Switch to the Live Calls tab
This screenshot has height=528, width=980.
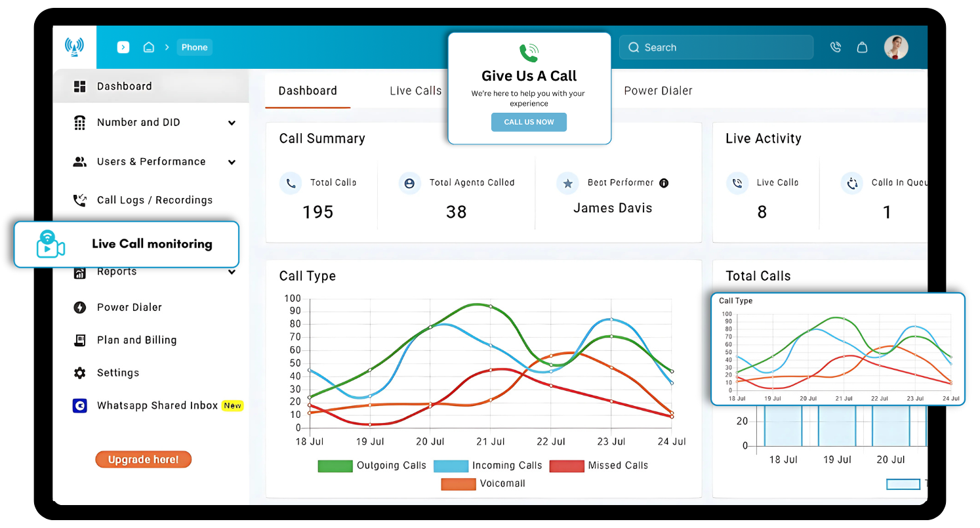(415, 91)
